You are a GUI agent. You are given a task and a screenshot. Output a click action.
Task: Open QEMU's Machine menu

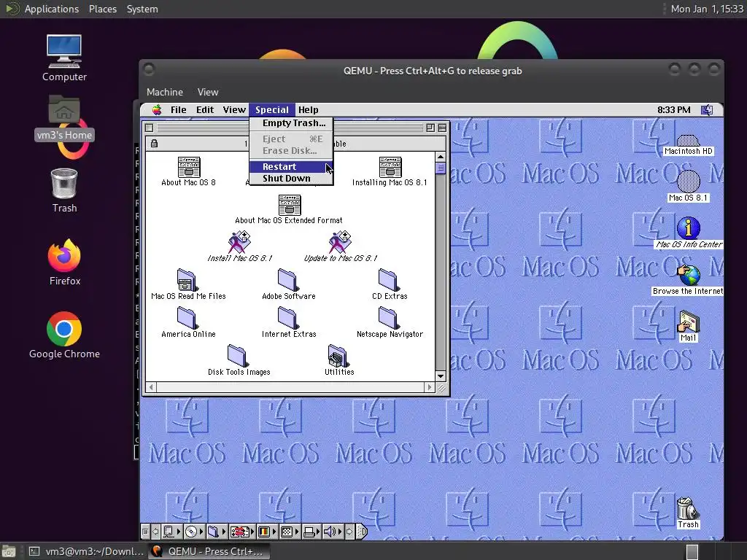[165, 92]
